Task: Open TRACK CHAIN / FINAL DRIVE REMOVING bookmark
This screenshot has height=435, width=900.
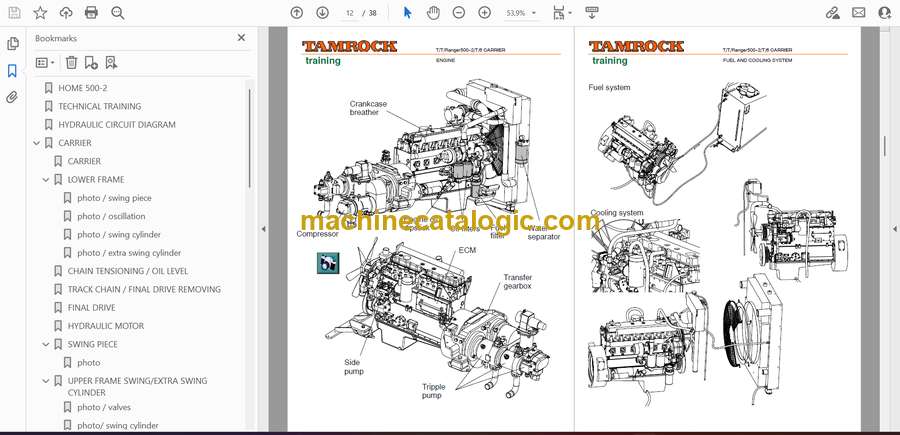Action: pos(144,289)
